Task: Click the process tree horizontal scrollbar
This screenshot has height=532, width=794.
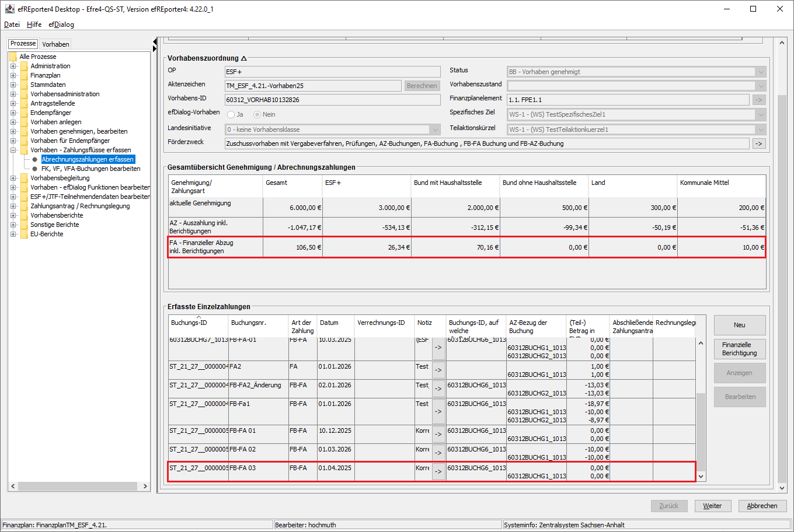Action: pos(79,486)
